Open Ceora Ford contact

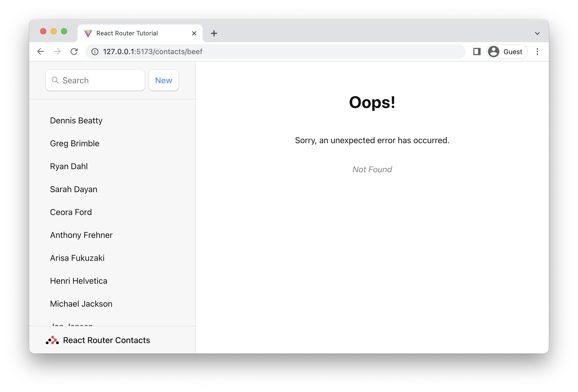pos(71,212)
